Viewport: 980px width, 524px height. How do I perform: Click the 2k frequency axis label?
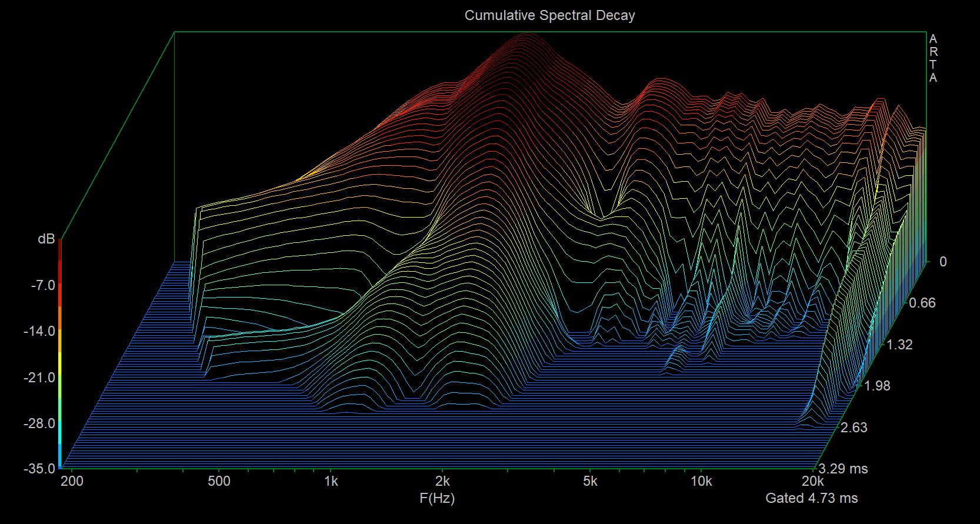click(443, 482)
